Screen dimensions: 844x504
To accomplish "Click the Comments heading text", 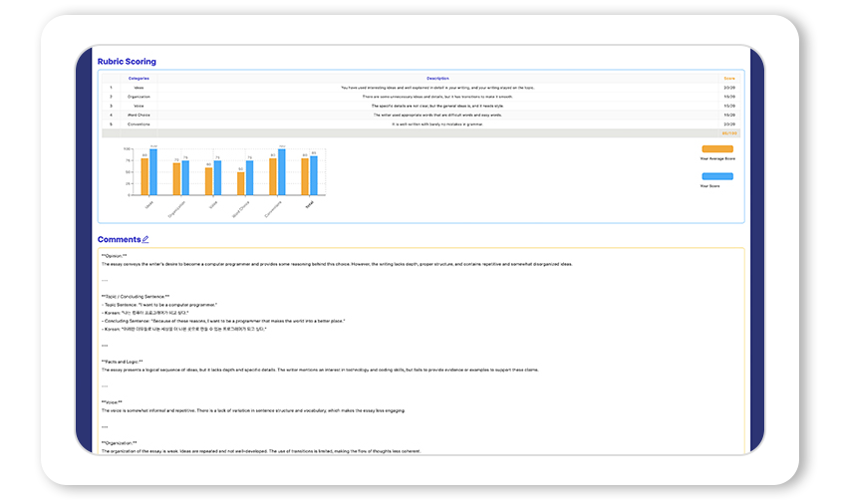I will point(119,239).
